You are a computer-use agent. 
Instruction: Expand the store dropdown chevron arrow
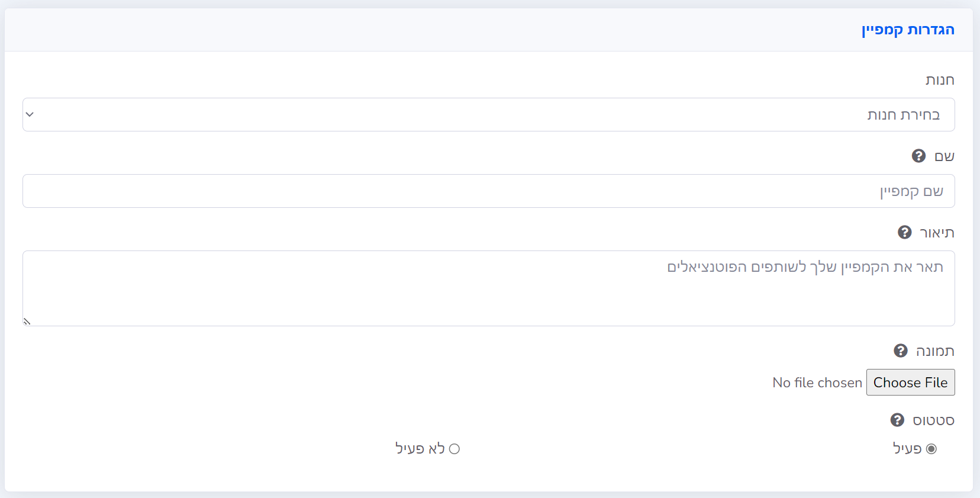(30, 114)
